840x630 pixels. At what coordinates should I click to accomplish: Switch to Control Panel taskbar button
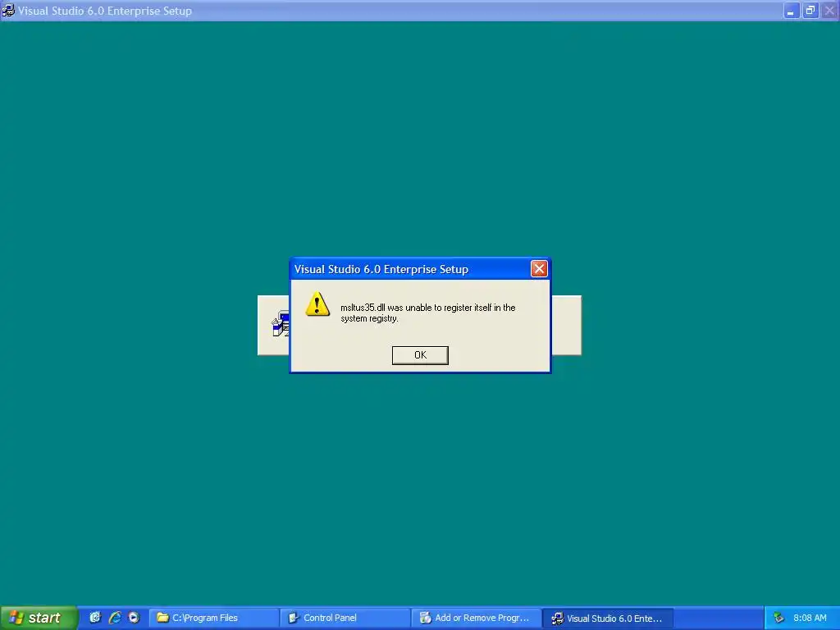345,619
